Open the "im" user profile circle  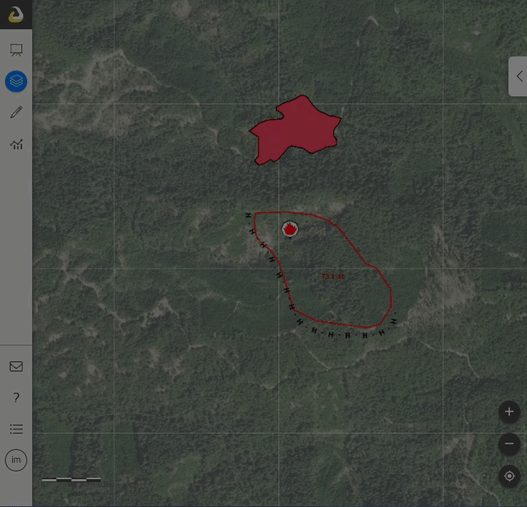[16, 460]
